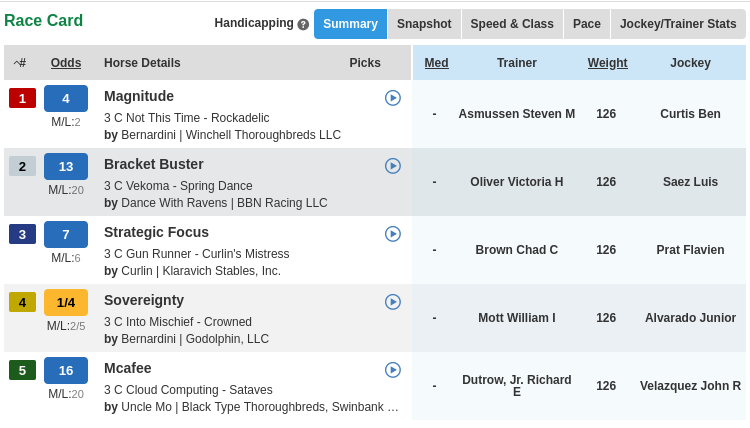
Task: Open the Speed & Class tab
Action: pyautogui.click(x=511, y=24)
